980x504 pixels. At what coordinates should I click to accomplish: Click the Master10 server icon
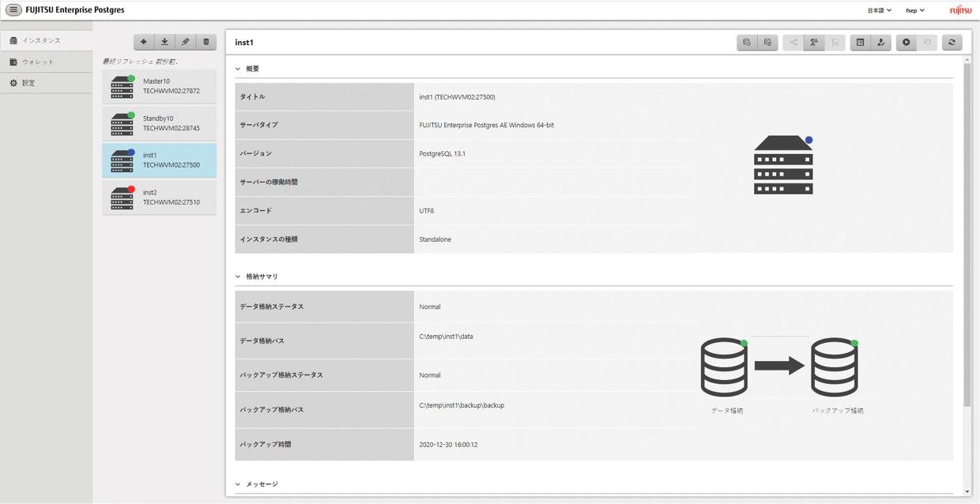pos(122,86)
